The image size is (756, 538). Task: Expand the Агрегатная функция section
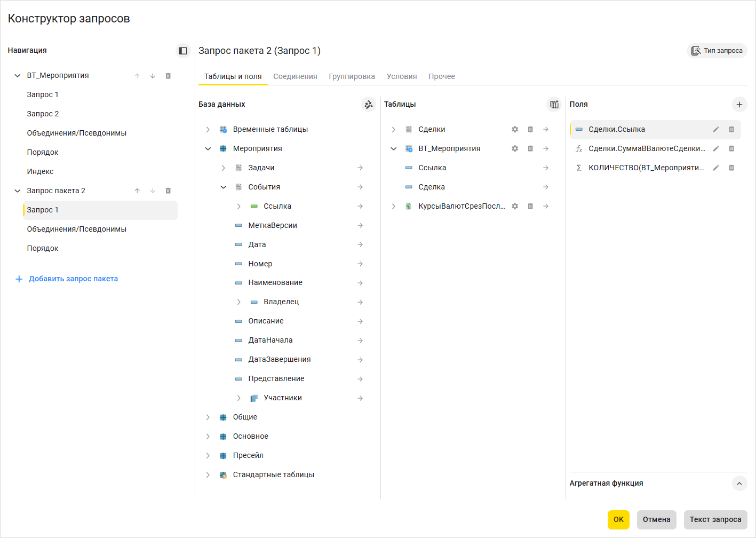[x=739, y=484]
